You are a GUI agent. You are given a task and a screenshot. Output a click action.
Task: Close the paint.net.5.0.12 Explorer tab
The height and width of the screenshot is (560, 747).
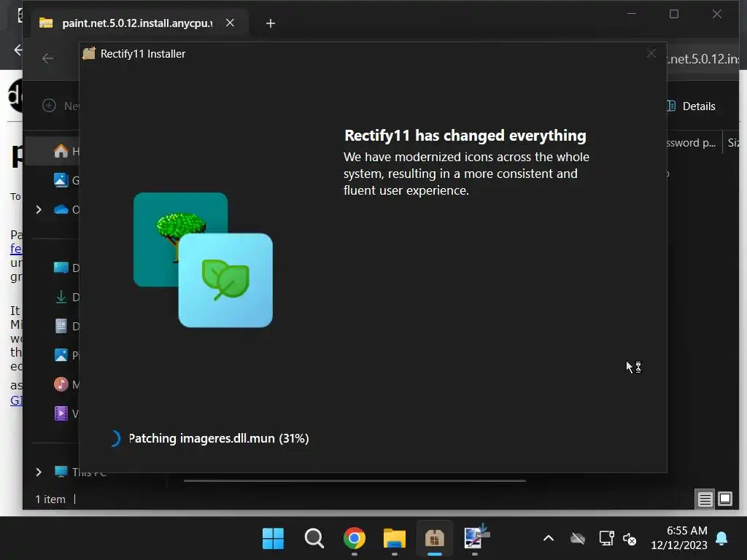[230, 23]
